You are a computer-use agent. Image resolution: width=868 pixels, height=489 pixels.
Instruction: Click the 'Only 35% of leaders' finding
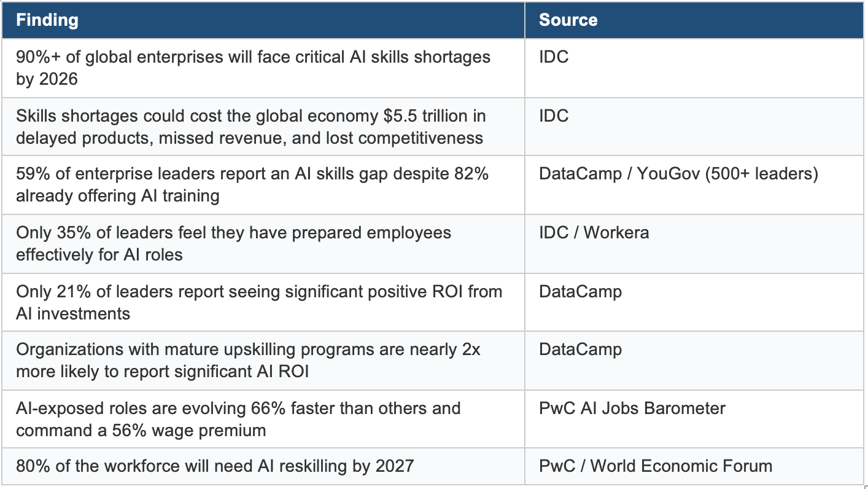[233, 243]
